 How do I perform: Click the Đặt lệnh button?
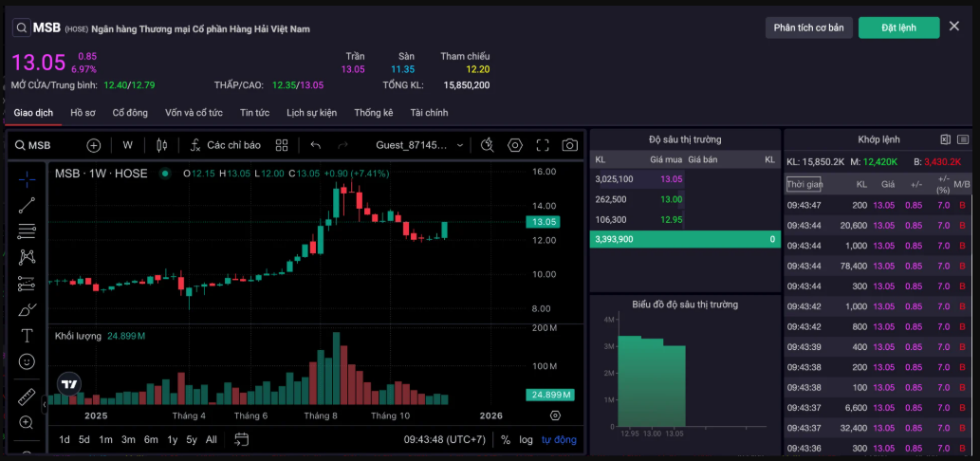[898, 28]
